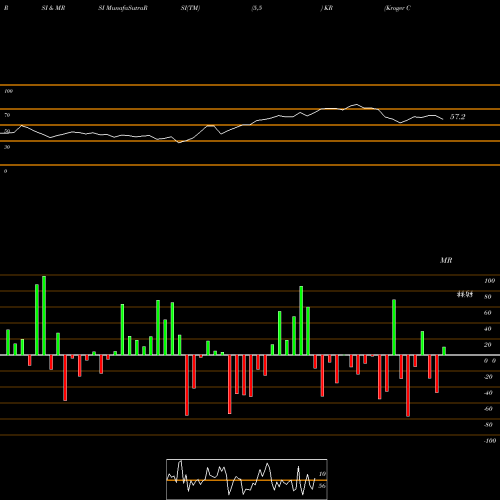The width and height of the screenshot is (500, 500).
Task: Click the '(Kroger C' company name text
Action: click(x=397, y=8)
